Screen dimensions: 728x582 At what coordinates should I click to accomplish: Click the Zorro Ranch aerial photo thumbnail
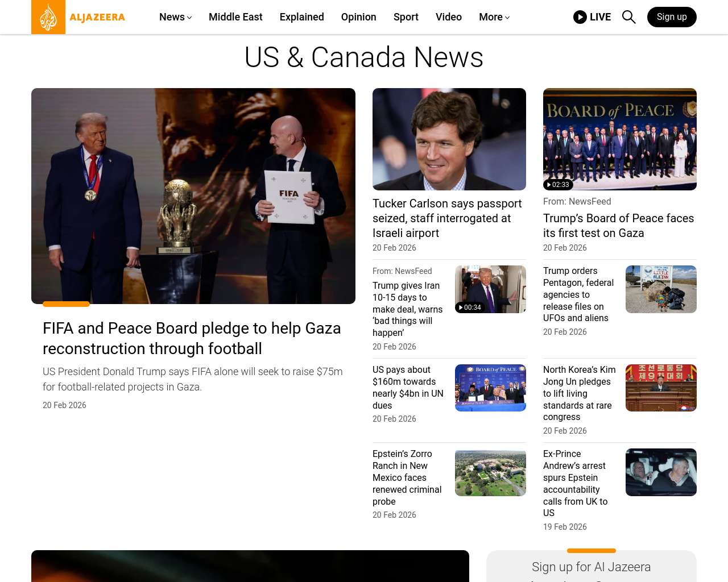click(490, 472)
